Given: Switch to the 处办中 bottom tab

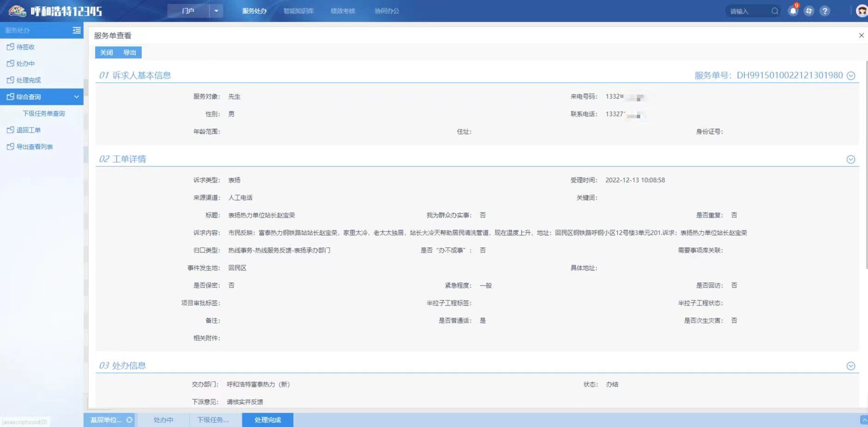Looking at the screenshot, I should pos(163,420).
